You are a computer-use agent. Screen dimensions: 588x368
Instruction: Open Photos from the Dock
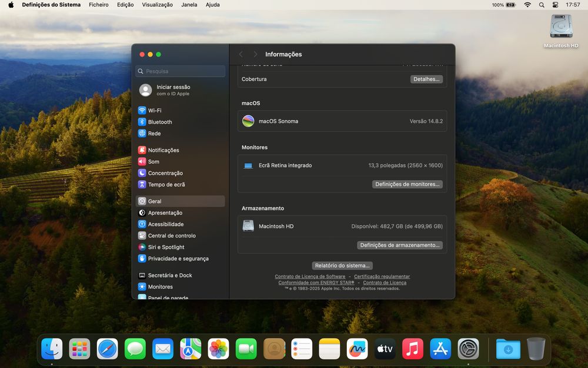(x=218, y=349)
